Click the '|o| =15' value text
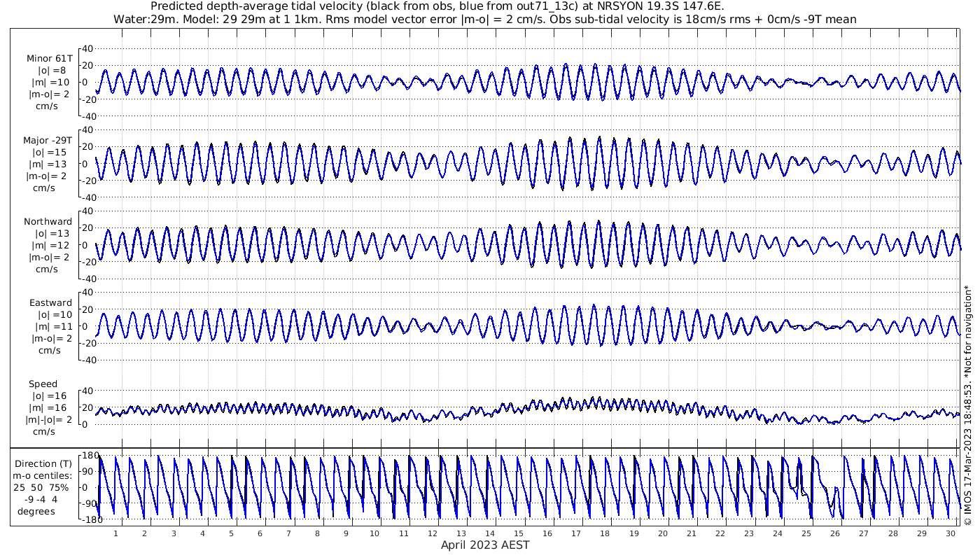 point(49,152)
